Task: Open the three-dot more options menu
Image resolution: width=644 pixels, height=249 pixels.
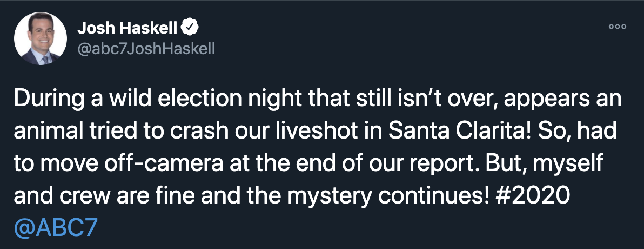Action: (618, 27)
